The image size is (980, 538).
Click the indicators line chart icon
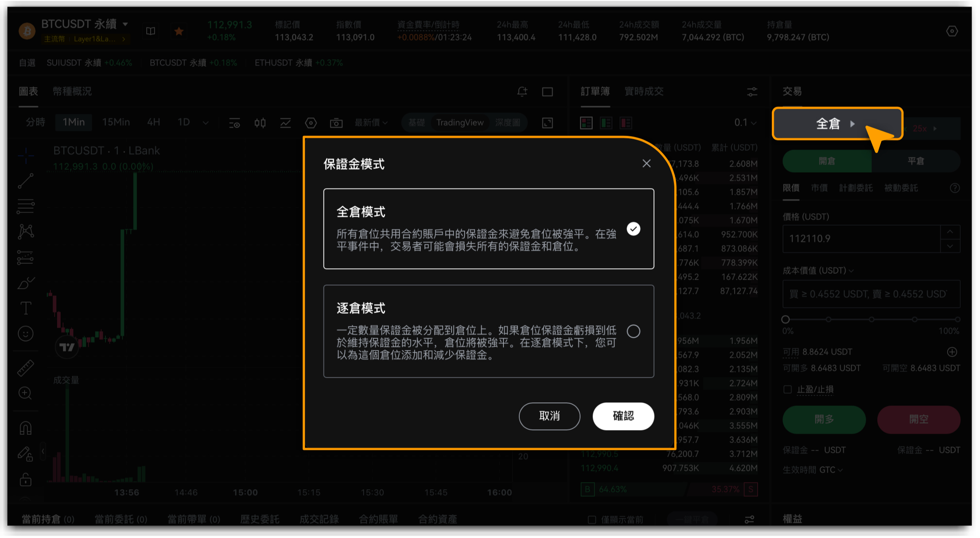[285, 123]
